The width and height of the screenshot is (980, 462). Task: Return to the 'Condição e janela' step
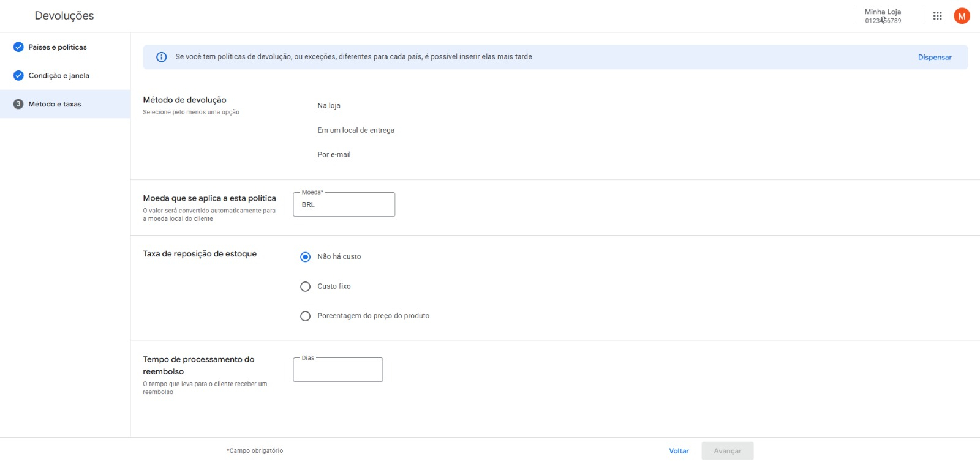click(59, 76)
